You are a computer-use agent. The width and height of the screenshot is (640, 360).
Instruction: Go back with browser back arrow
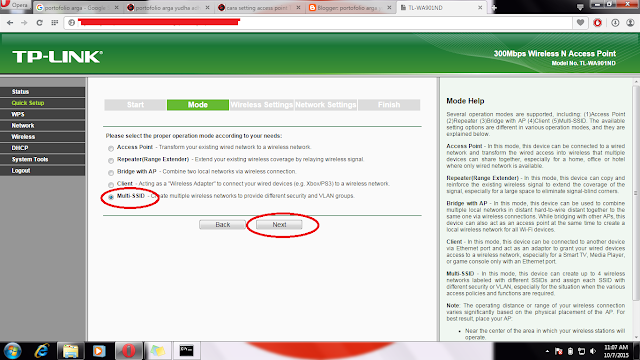pos(10,23)
